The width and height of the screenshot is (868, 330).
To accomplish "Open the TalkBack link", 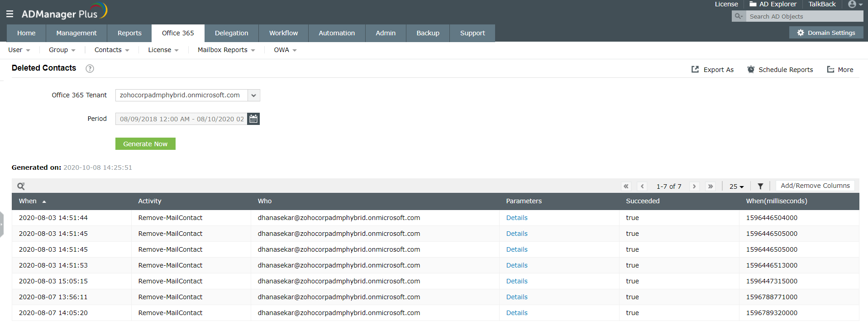I will pyautogui.click(x=822, y=4).
